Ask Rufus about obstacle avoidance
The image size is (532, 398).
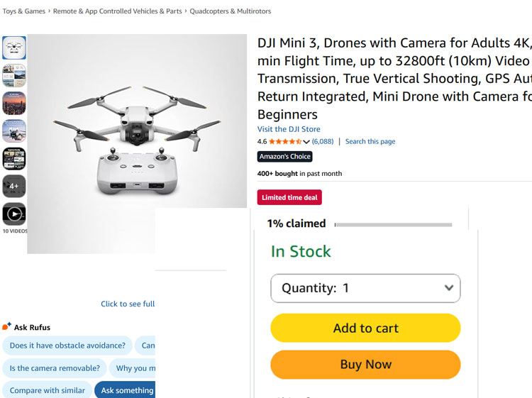(67, 346)
